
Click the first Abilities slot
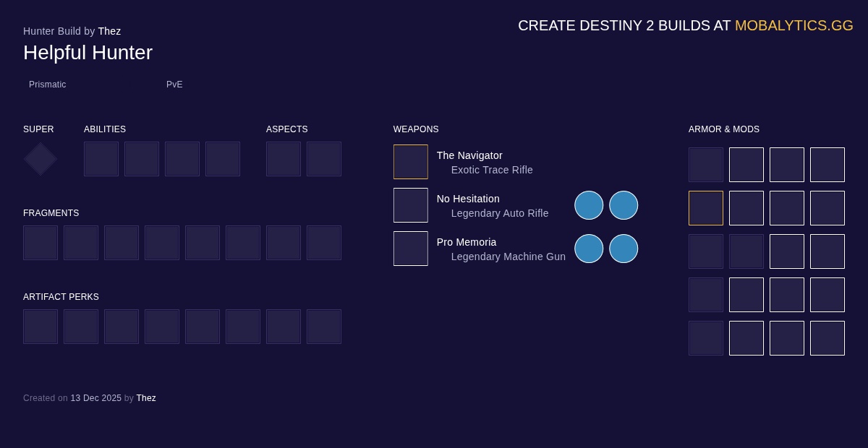click(101, 158)
